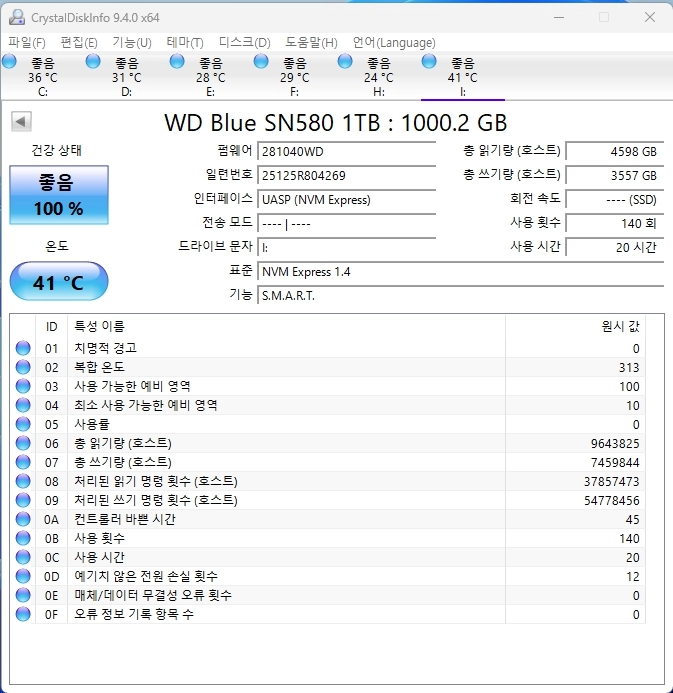Screen dimensions: 673x693
Task: Click the status orb for attribute 04
Action: tap(23, 405)
